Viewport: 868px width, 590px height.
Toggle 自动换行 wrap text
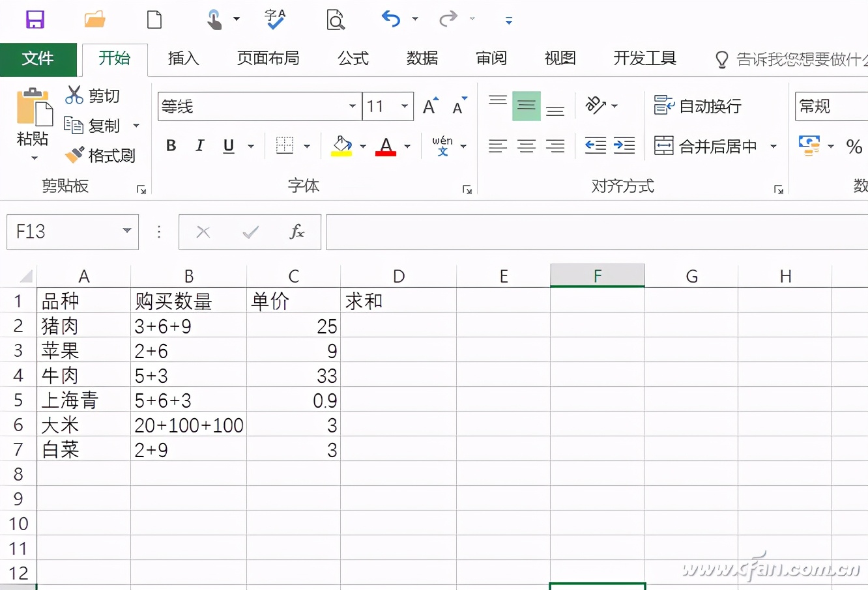click(698, 105)
